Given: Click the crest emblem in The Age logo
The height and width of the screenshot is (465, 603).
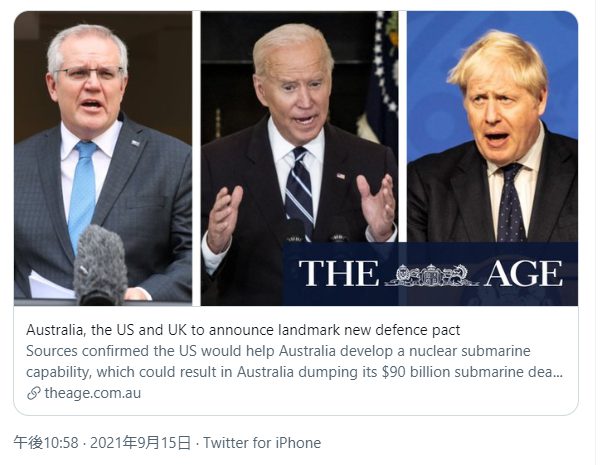Looking at the screenshot, I should [431, 275].
